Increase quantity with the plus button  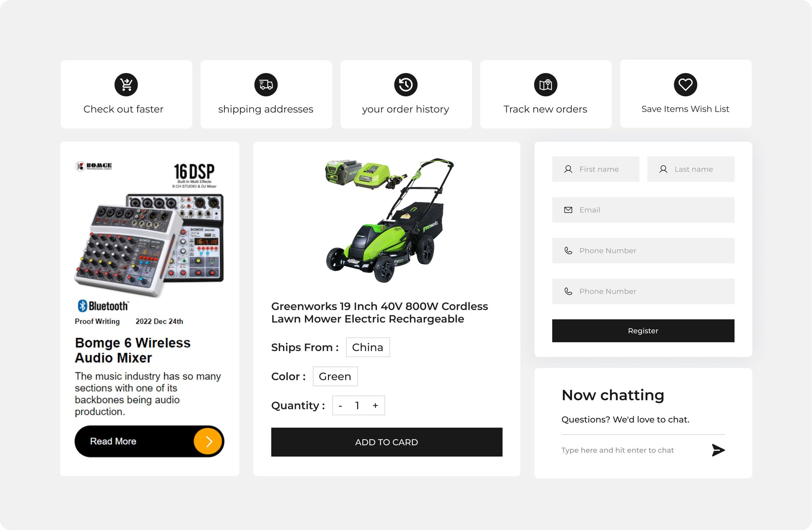click(375, 406)
